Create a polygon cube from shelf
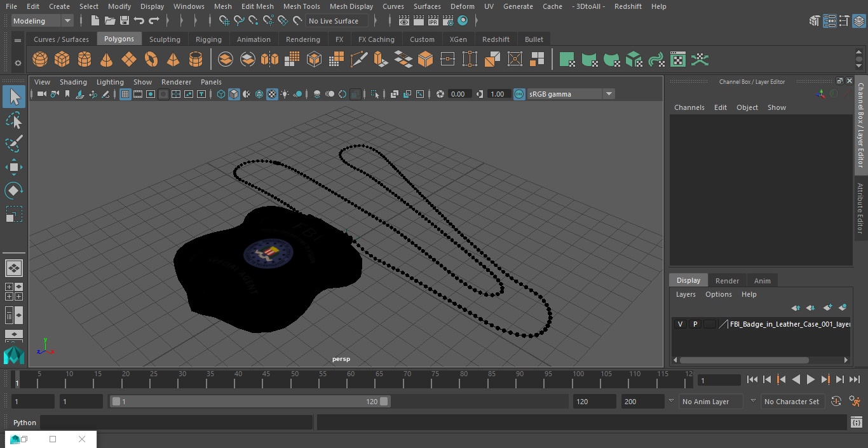This screenshot has height=448, width=868. [62, 60]
